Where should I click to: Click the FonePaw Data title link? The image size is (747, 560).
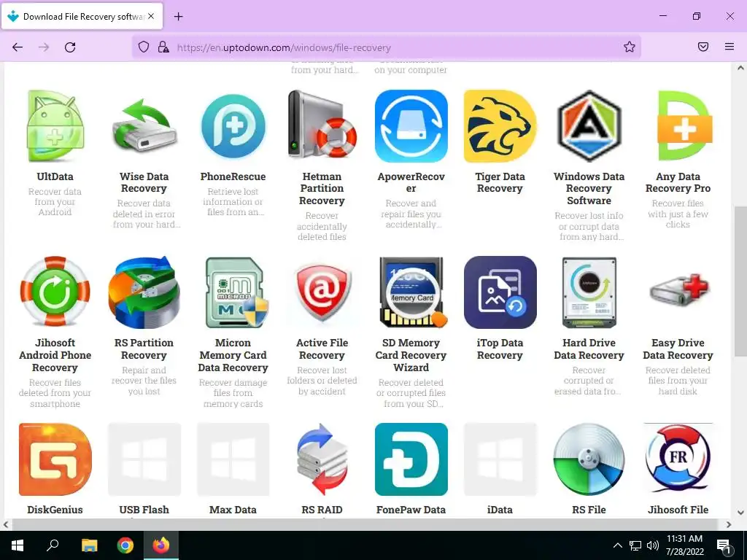411,510
